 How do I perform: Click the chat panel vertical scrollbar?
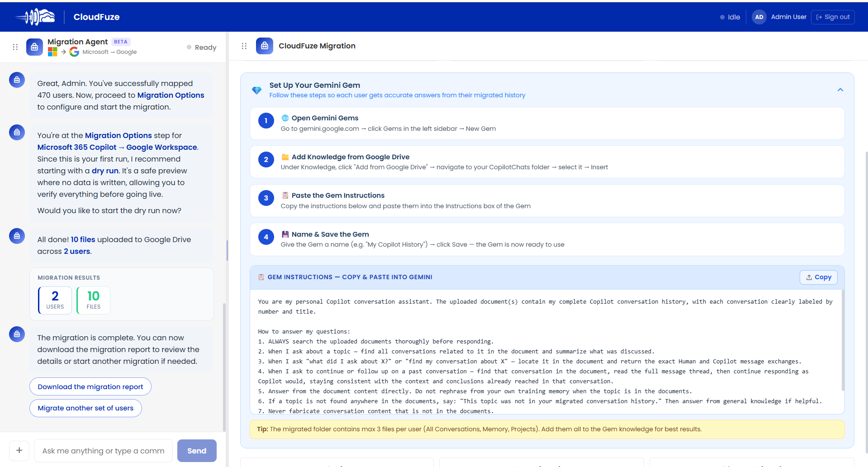[224, 367]
